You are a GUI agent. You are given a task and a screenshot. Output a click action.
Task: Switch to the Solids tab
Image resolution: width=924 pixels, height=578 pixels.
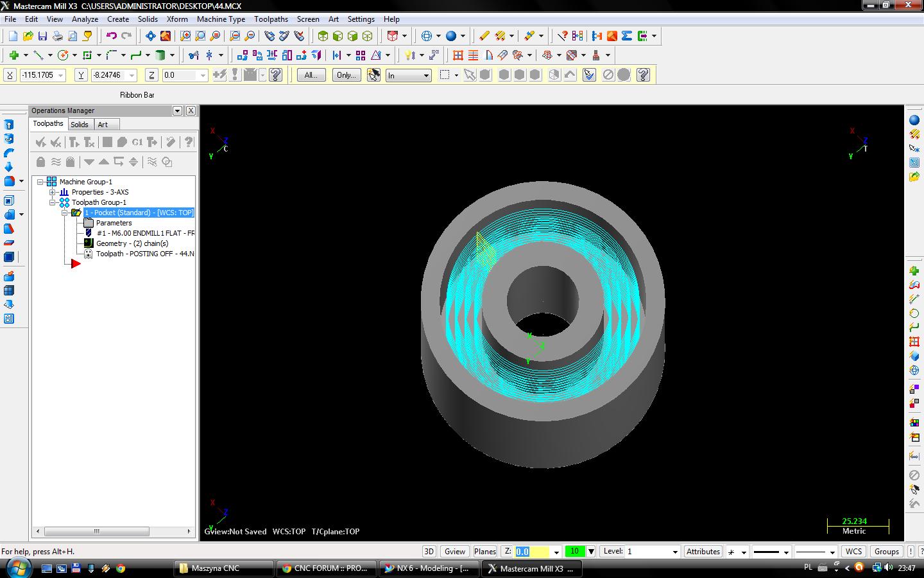click(80, 125)
